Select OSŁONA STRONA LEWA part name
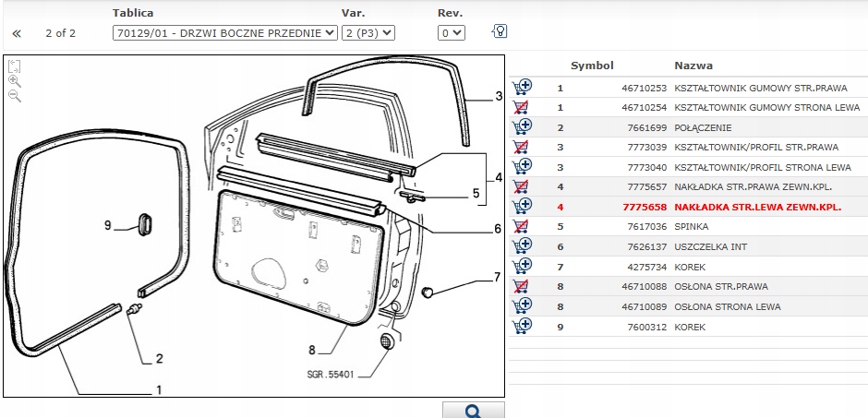Image resolution: width=868 pixels, height=418 pixels. (x=728, y=306)
